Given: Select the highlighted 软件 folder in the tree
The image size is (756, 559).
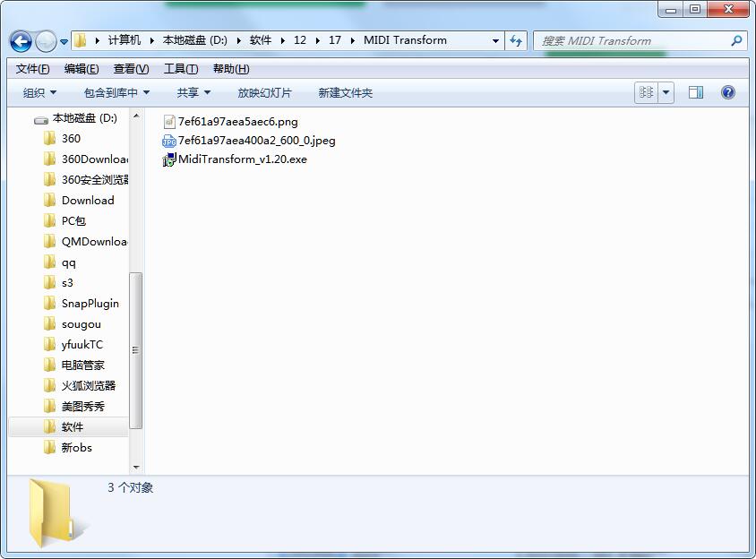Looking at the screenshot, I should [73, 427].
